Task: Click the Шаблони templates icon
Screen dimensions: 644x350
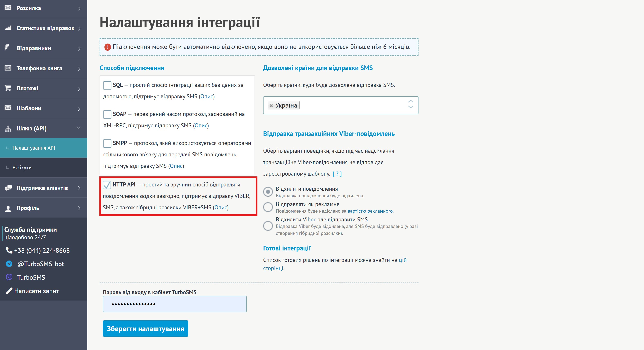Action: pyautogui.click(x=8, y=108)
